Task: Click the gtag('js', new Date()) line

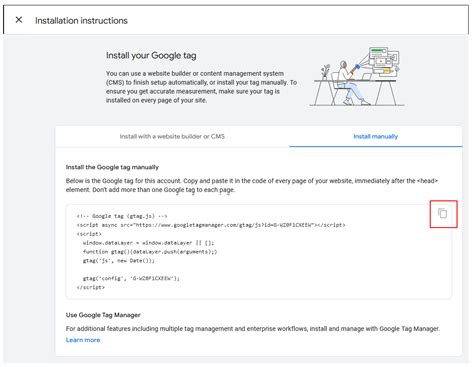Action: click(x=119, y=261)
